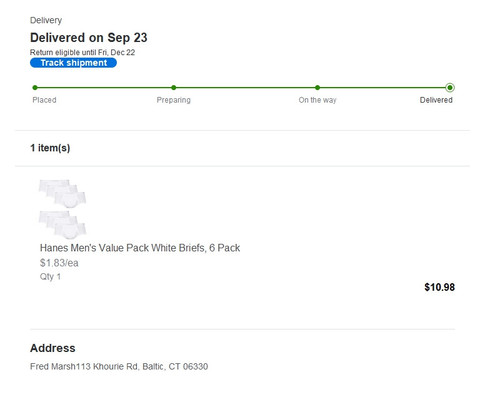Open the Hanes briefs product thumbnail

click(62, 209)
